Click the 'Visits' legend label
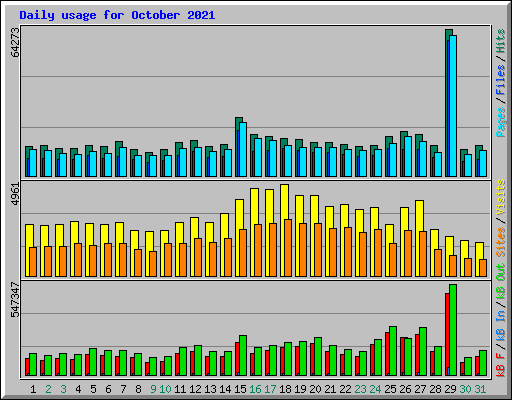This screenshot has height=400, width=512. [x=501, y=197]
